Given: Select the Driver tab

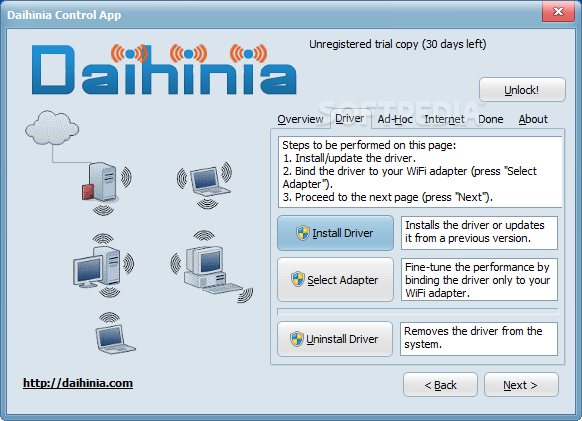Looking at the screenshot, I should (x=350, y=118).
